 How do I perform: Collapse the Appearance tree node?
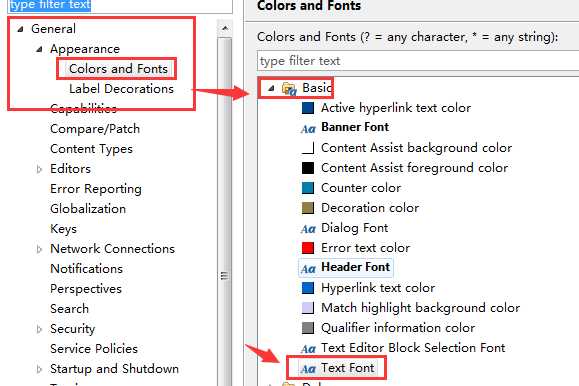pos(39,49)
